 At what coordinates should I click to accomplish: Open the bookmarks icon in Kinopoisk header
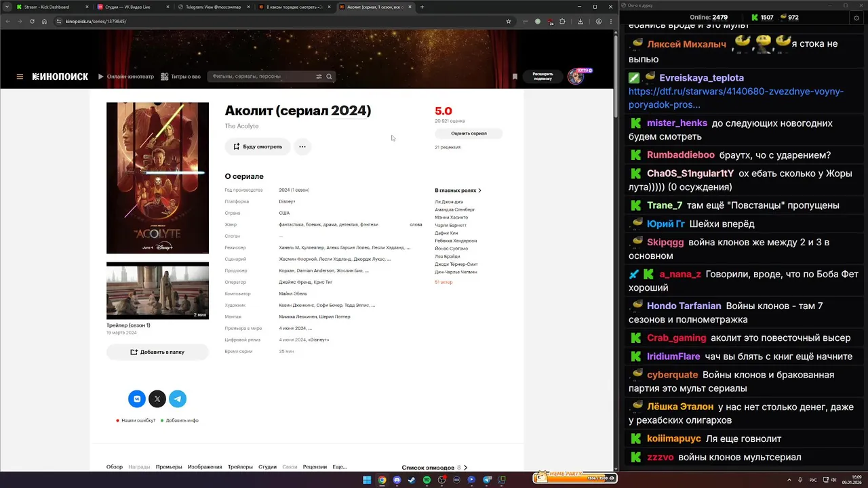pyautogui.click(x=515, y=77)
